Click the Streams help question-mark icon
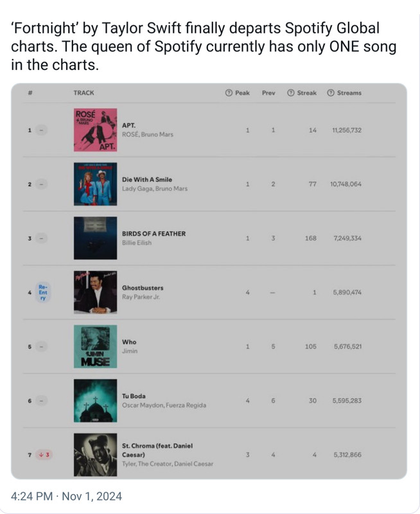420x514 pixels. click(331, 93)
